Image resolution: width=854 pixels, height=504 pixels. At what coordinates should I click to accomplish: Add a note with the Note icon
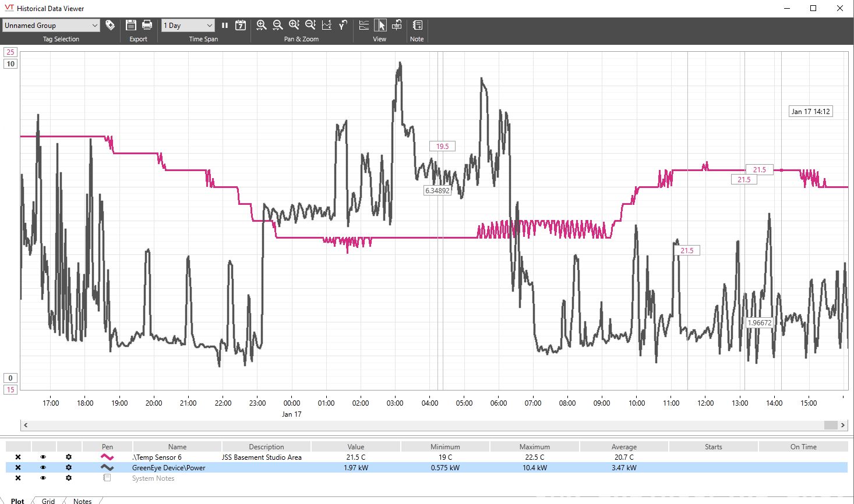418,25
